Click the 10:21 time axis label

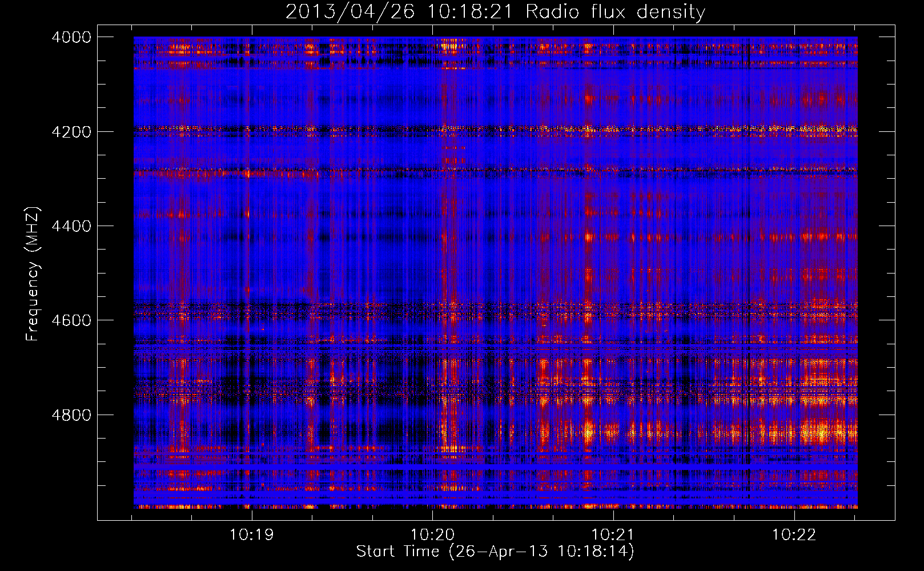tap(613, 534)
